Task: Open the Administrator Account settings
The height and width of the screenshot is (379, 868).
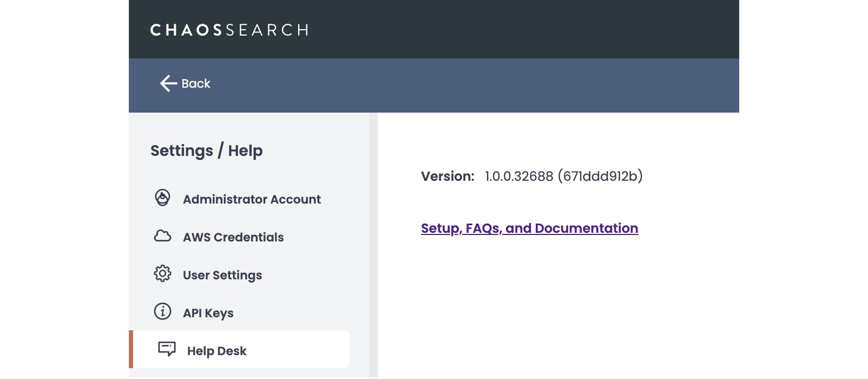Action: coord(252,199)
